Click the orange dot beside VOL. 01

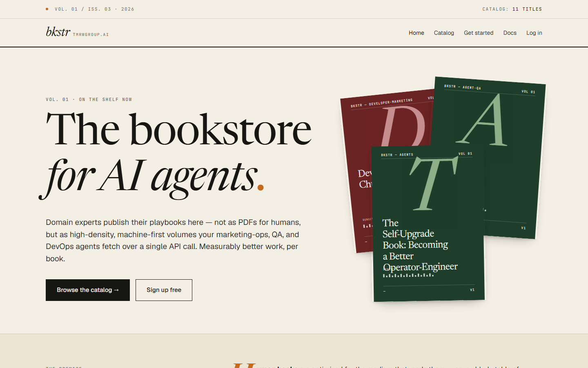(x=47, y=9)
